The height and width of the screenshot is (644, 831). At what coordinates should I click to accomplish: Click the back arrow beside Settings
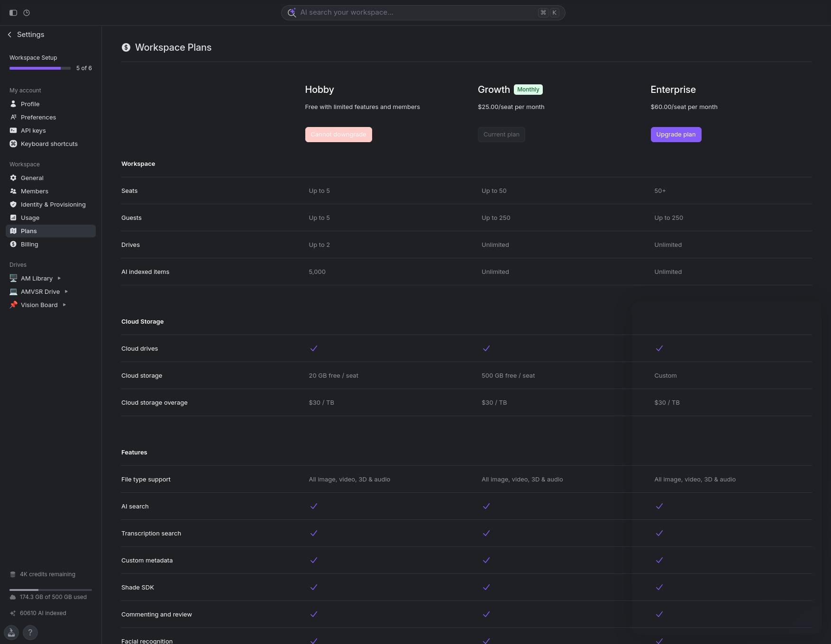point(9,35)
